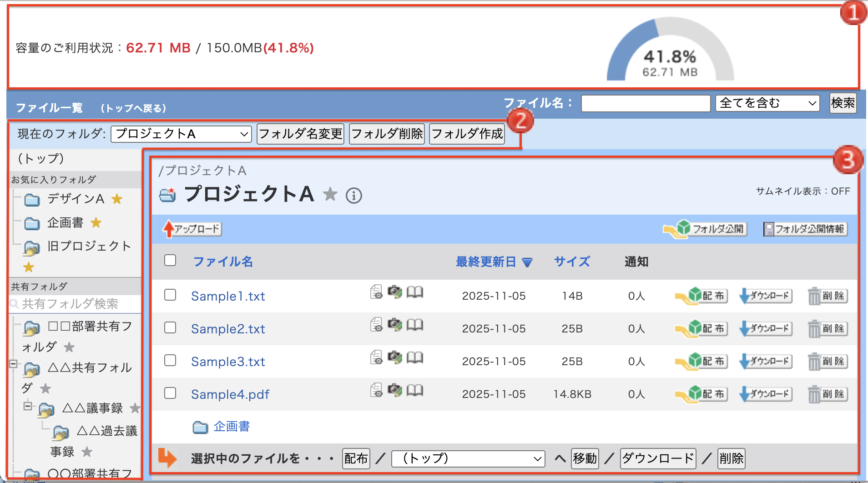Open the (トップ) move destination dropdown
Viewport: 868px width, 483px height.
(x=468, y=458)
